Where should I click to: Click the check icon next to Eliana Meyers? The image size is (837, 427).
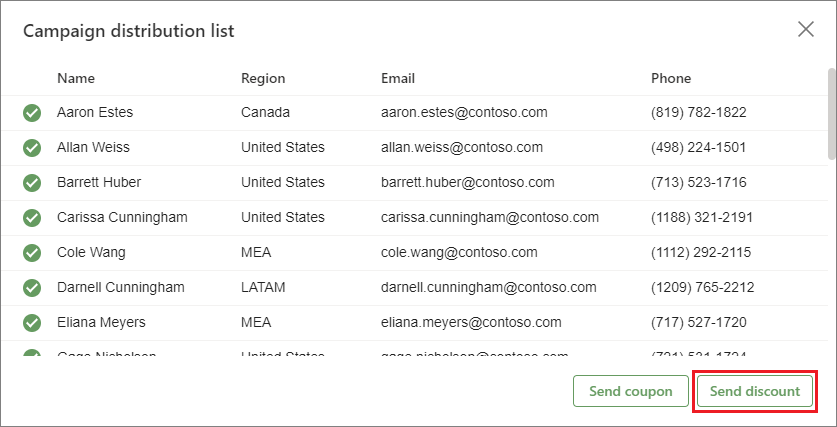pyautogui.click(x=32, y=323)
